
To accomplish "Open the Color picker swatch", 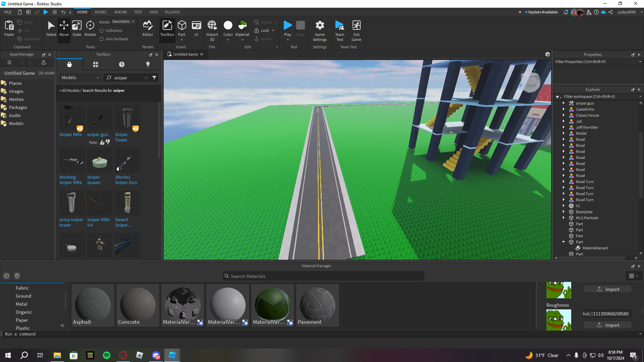I will pyautogui.click(x=228, y=25).
